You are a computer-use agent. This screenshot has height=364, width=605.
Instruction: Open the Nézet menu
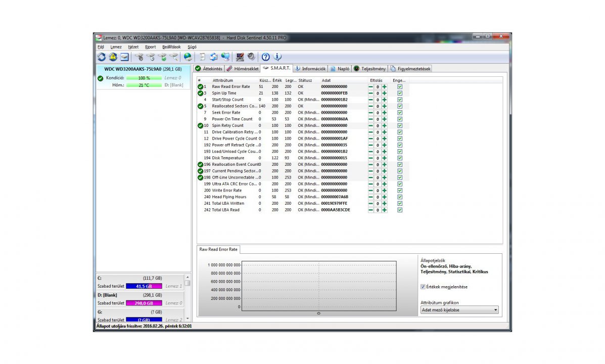pyautogui.click(x=133, y=47)
